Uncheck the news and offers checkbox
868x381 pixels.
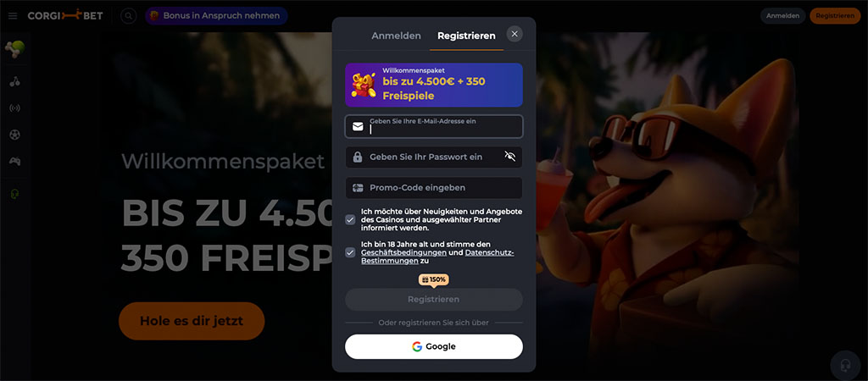350,219
